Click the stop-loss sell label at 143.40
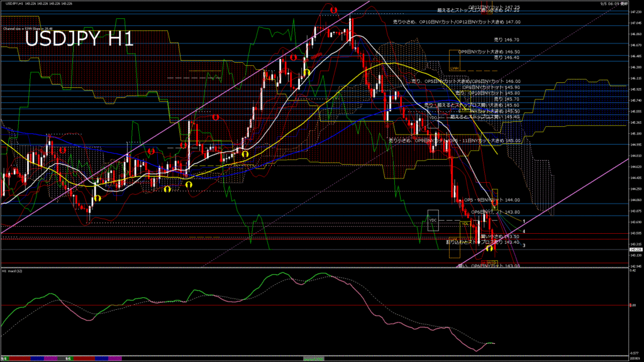This screenshot has width=644, height=362. (x=482, y=243)
